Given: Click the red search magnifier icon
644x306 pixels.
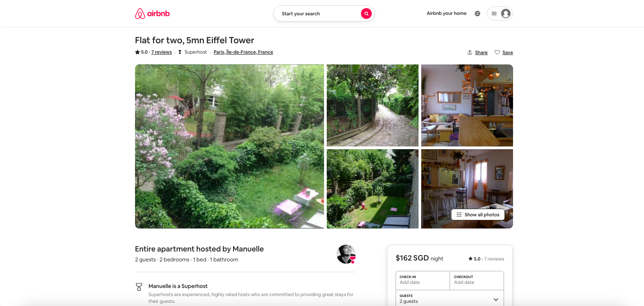Looking at the screenshot, I should coord(366,14).
